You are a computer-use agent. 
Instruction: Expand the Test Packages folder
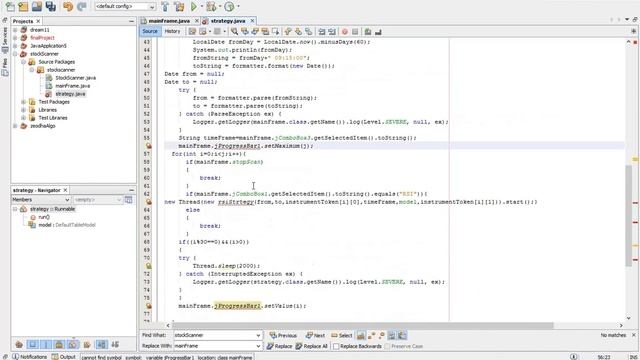click(24, 102)
